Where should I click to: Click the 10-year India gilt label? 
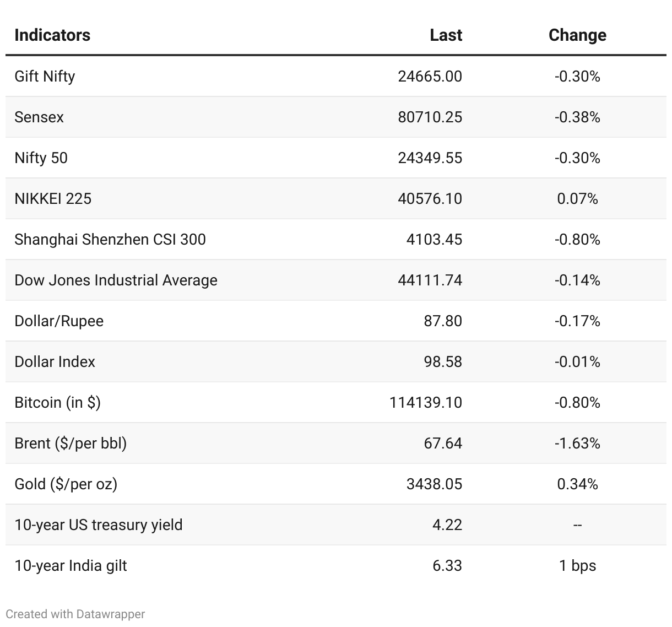[x=71, y=565]
